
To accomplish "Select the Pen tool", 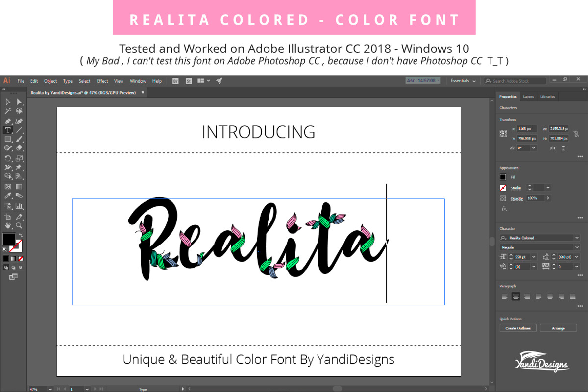I will pos(8,121).
